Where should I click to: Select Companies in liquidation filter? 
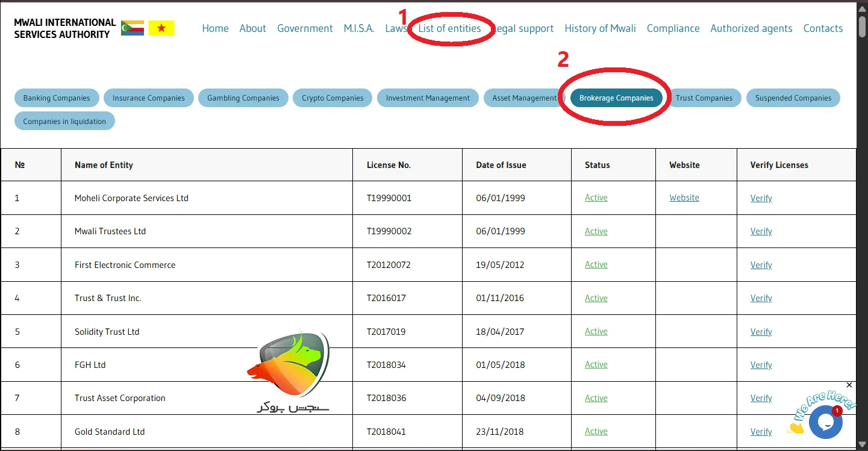(x=64, y=121)
